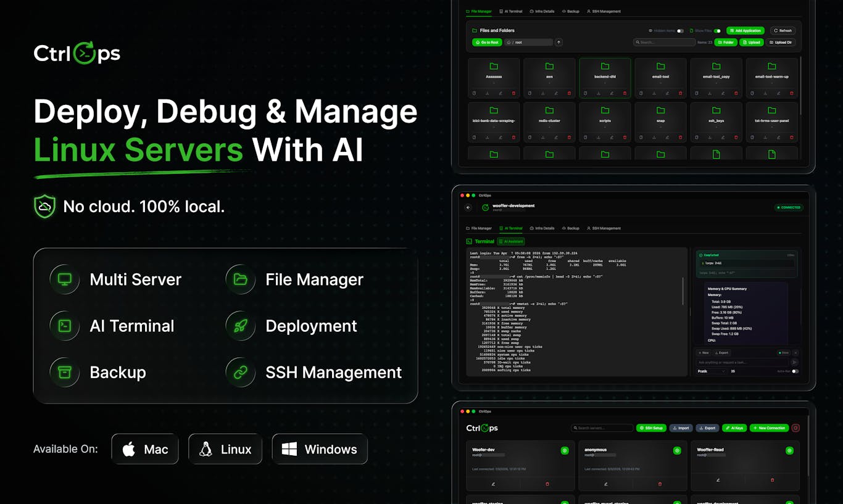The height and width of the screenshot is (504, 843).
Task: Click the AI Terminal feature icon
Action: coord(65,326)
